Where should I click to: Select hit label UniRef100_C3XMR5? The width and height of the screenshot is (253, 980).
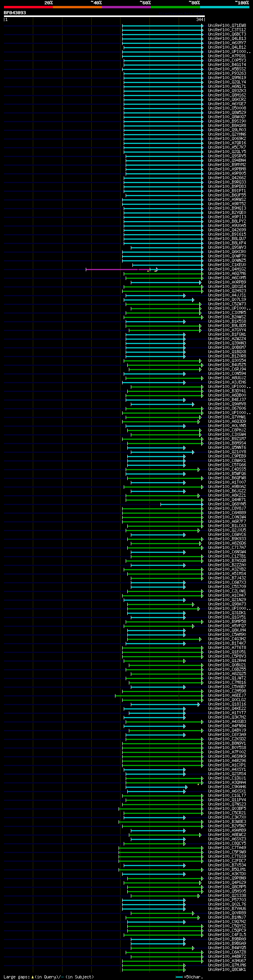[x=227, y=313]
